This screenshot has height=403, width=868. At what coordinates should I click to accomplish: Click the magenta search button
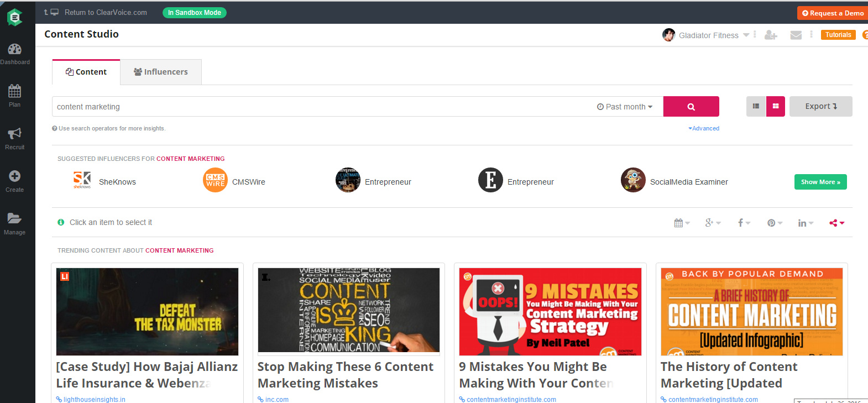(x=691, y=107)
